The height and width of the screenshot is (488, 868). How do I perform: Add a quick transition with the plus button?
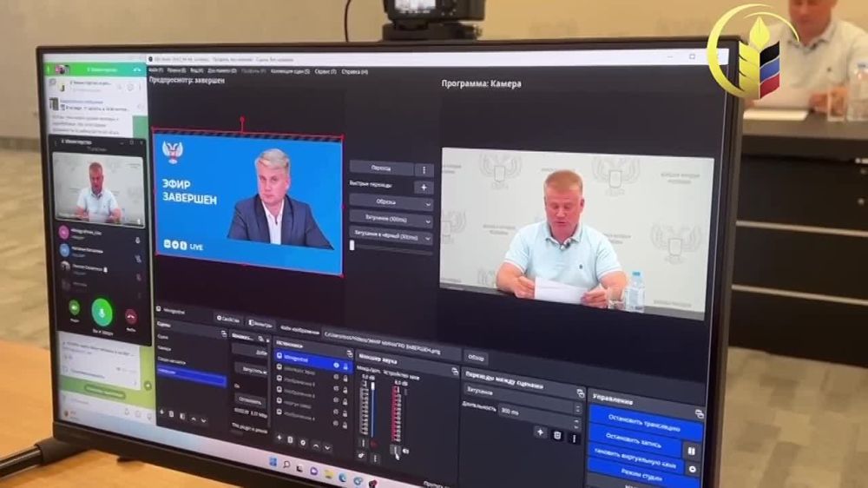click(424, 188)
